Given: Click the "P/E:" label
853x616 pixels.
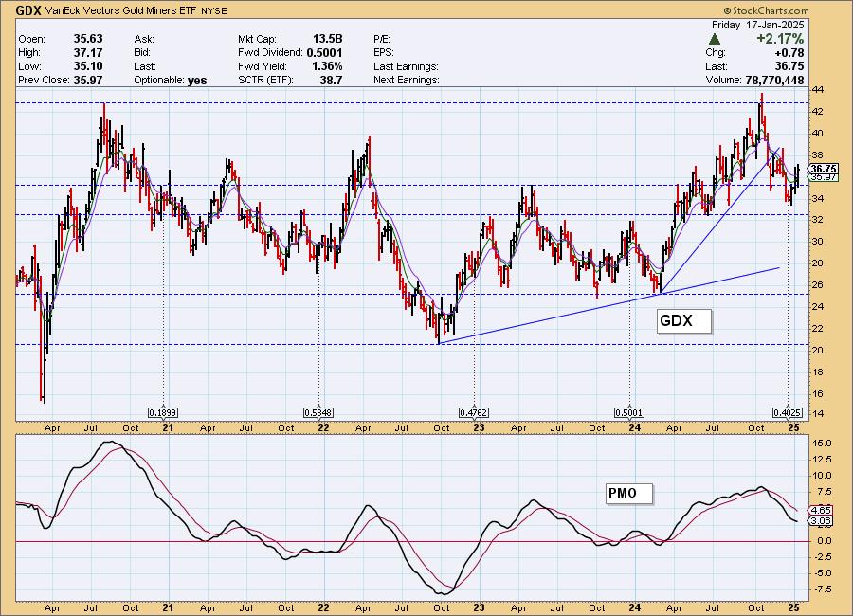Looking at the screenshot, I should pyautogui.click(x=382, y=39).
